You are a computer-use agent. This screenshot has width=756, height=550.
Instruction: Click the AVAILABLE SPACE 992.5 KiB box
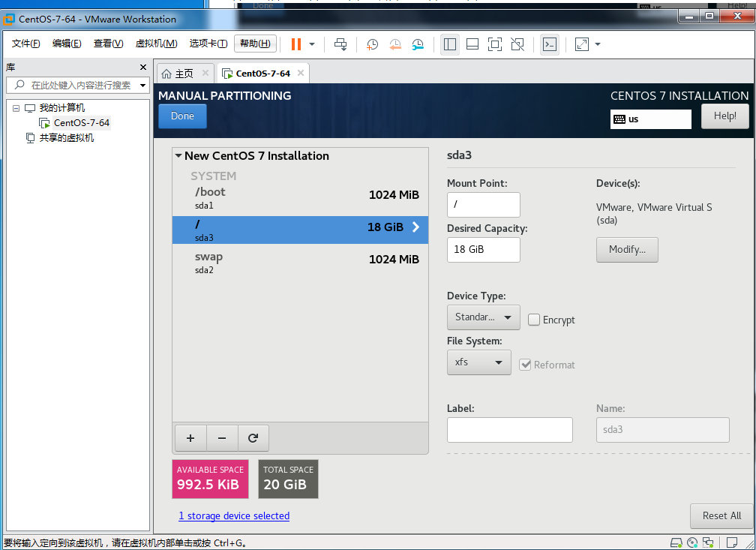coord(210,479)
